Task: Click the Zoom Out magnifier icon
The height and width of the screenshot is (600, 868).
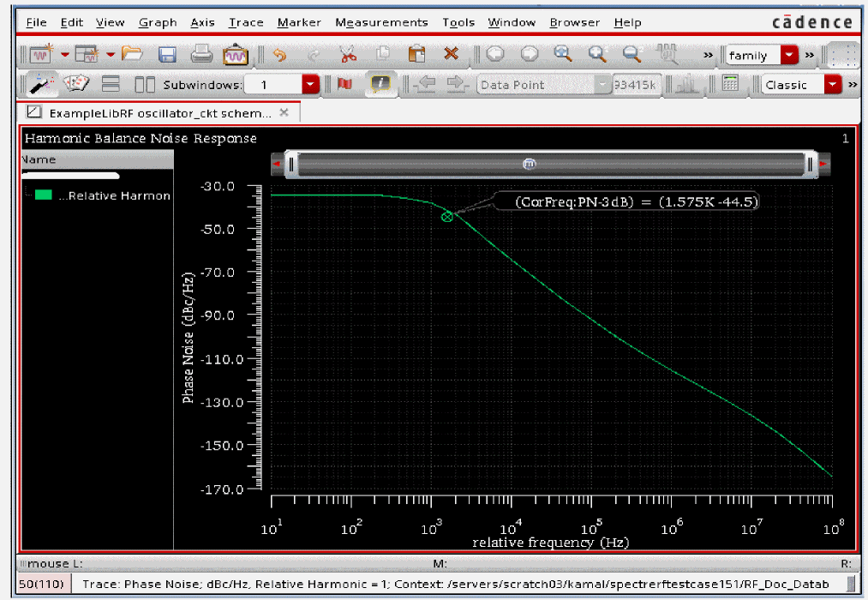Action: pos(632,55)
